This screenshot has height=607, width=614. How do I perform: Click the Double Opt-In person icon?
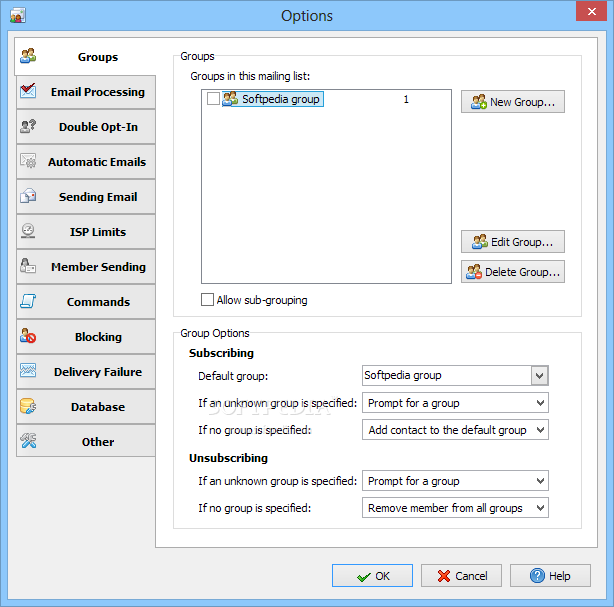pos(28,126)
